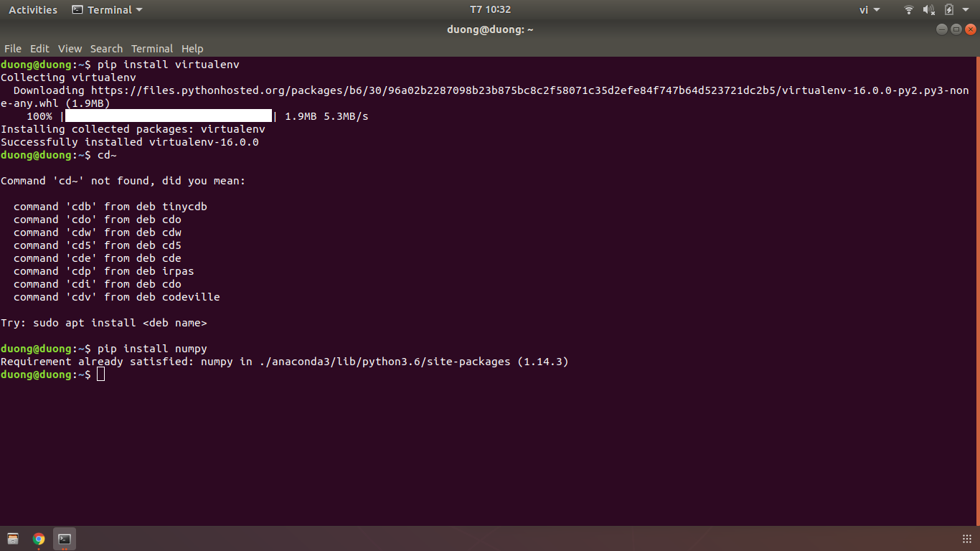Maximize the terminal window

pos(956,29)
